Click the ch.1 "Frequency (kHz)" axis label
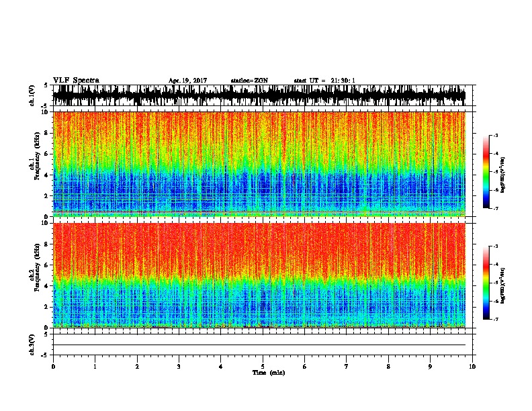 pos(37,154)
